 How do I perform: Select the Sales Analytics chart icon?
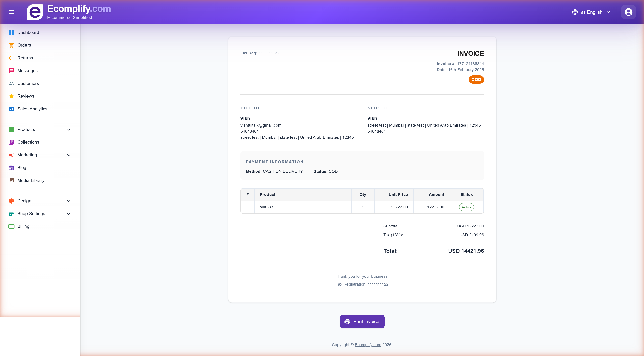click(x=11, y=109)
